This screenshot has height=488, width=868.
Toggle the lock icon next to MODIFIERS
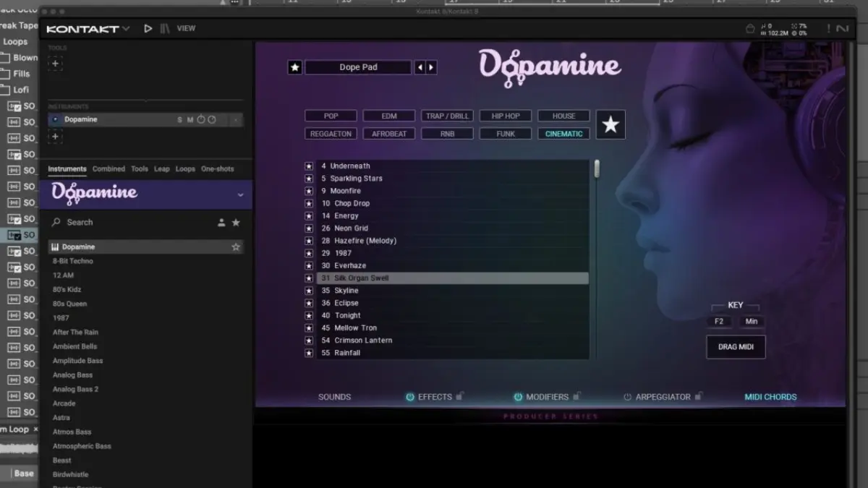coord(576,396)
